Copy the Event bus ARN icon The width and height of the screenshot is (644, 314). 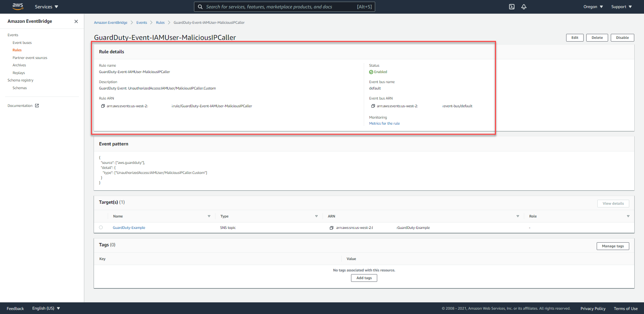pos(373,106)
